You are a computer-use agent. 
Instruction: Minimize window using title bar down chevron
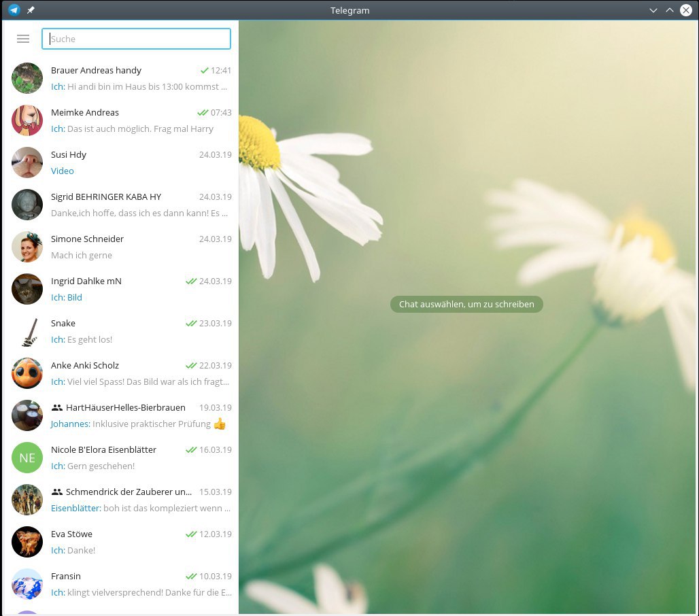tap(653, 10)
